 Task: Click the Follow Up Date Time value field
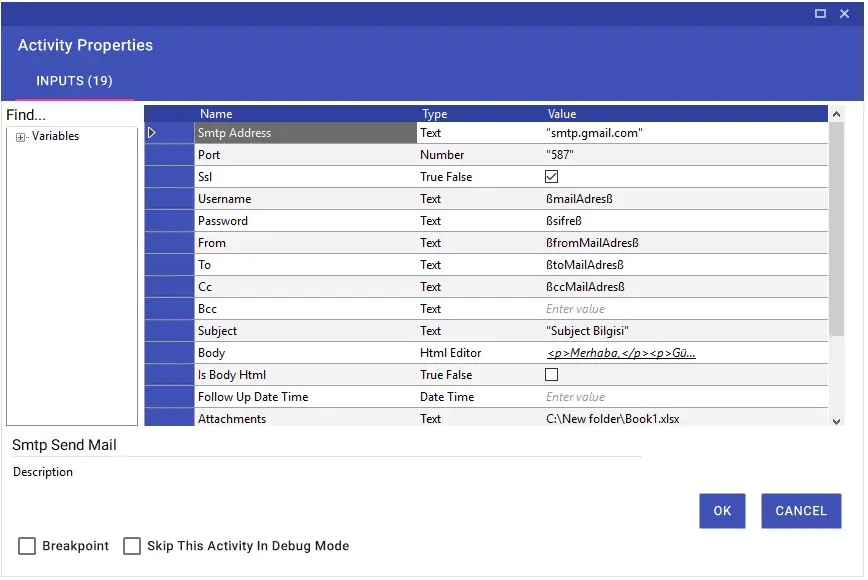tap(685, 397)
